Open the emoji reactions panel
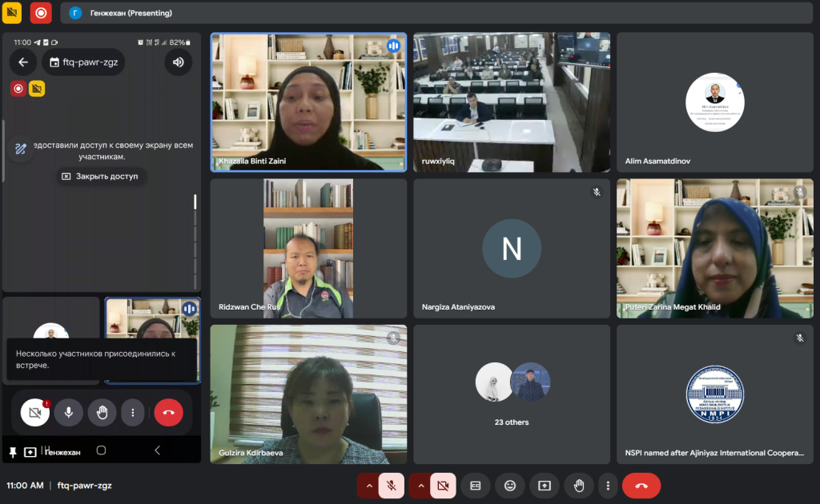This screenshot has width=820, height=504. [x=509, y=486]
